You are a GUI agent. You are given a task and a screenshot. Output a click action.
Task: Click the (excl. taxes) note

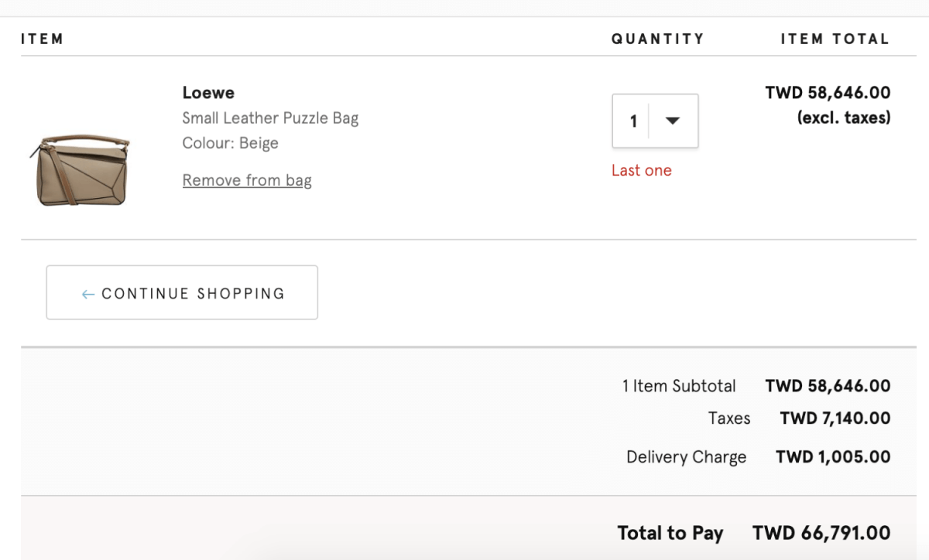coord(844,118)
